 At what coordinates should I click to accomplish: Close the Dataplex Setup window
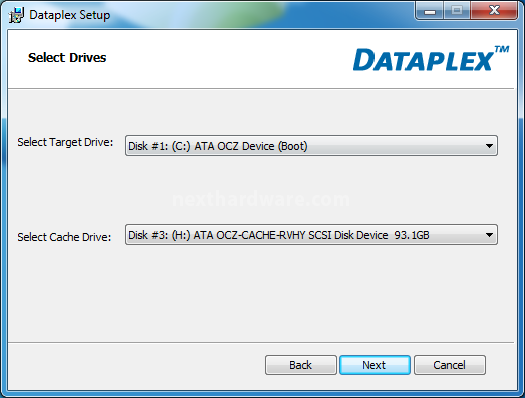click(x=494, y=11)
